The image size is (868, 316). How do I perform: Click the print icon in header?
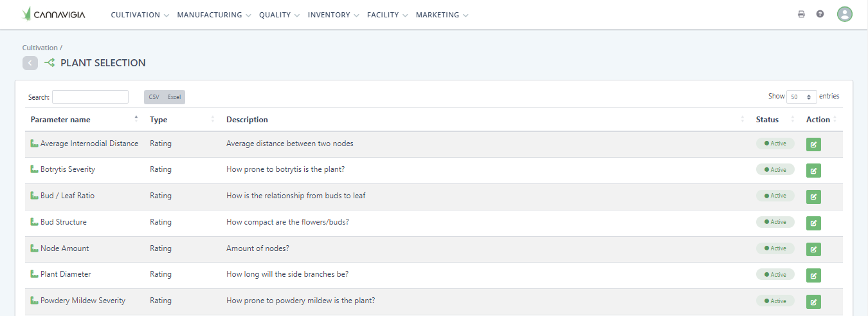point(801,14)
